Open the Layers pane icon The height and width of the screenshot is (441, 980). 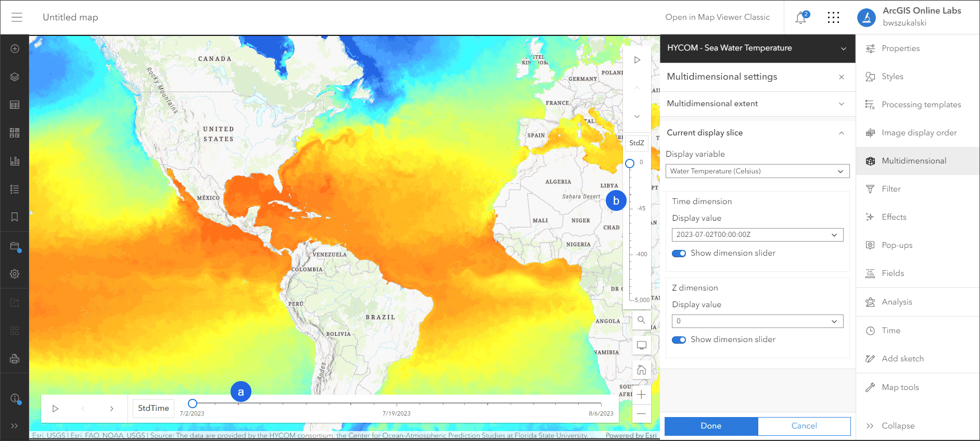point(15,77)
